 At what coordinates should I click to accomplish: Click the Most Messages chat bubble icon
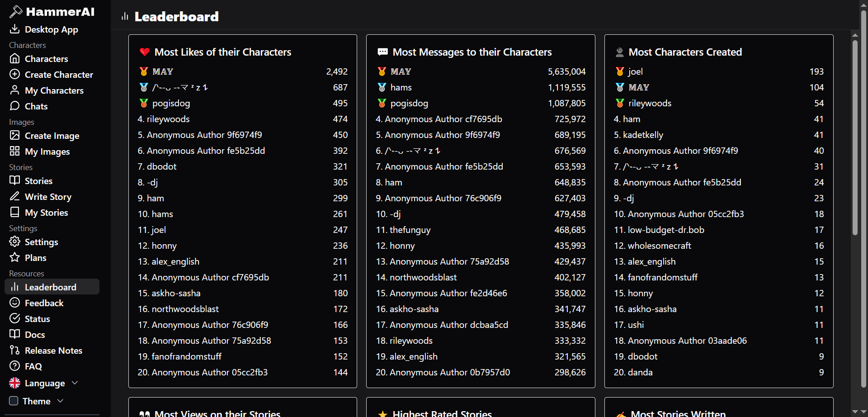click(x=382, y=52)
